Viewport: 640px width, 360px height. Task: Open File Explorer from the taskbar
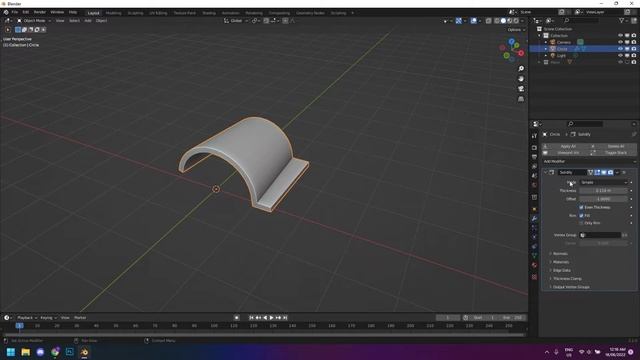pyautogui.click(x=25, y=352)
